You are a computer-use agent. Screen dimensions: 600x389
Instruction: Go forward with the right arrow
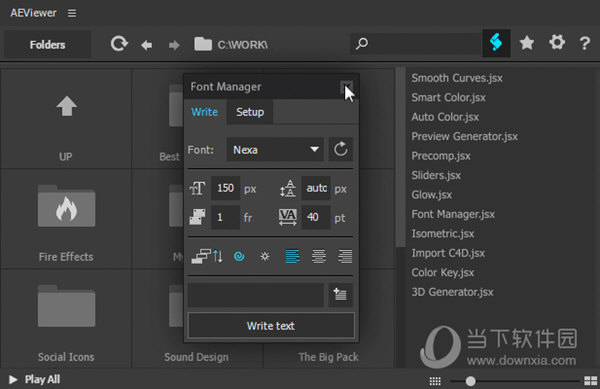(174, 45)
